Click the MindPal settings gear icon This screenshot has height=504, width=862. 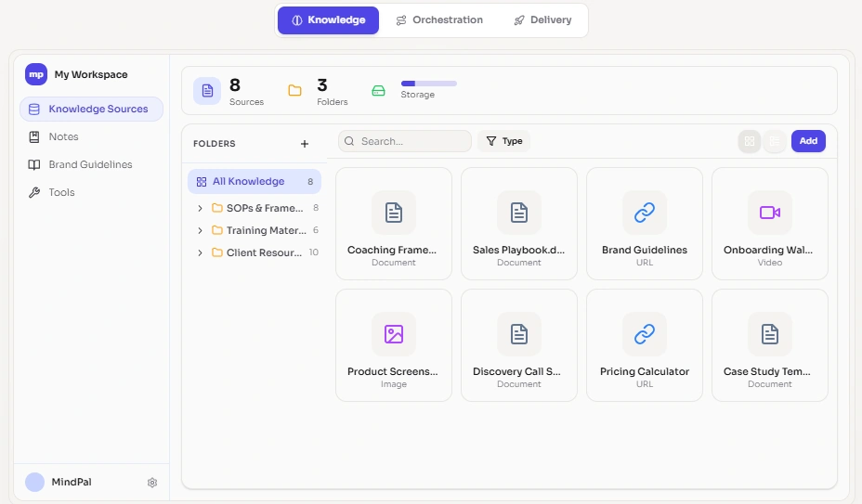tap(152, 483)
